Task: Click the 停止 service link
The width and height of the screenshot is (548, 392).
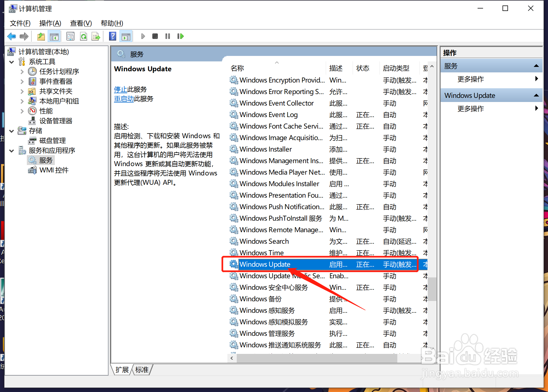Action: click(x=120, y=89)
